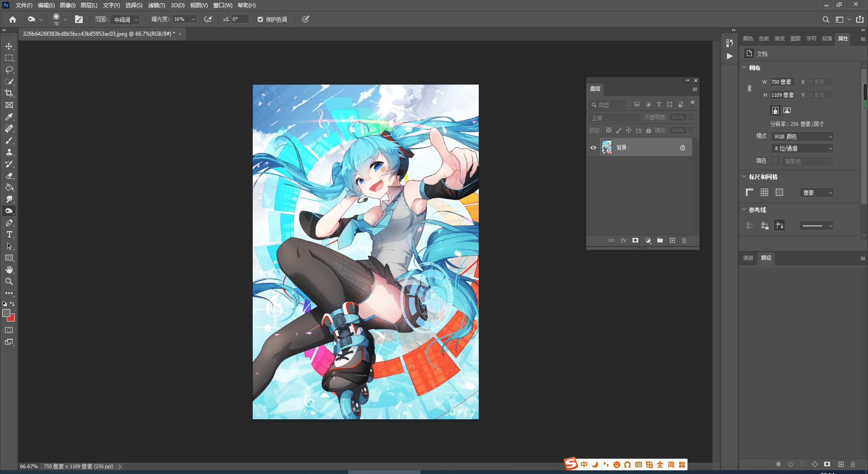Select the Hand tool

(9, 270)
